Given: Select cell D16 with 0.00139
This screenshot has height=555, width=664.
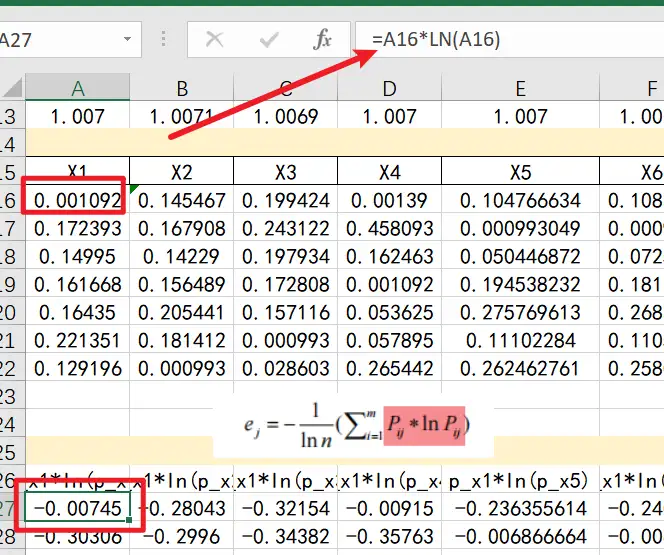Looking at the screenshot, I should [390, 200].
